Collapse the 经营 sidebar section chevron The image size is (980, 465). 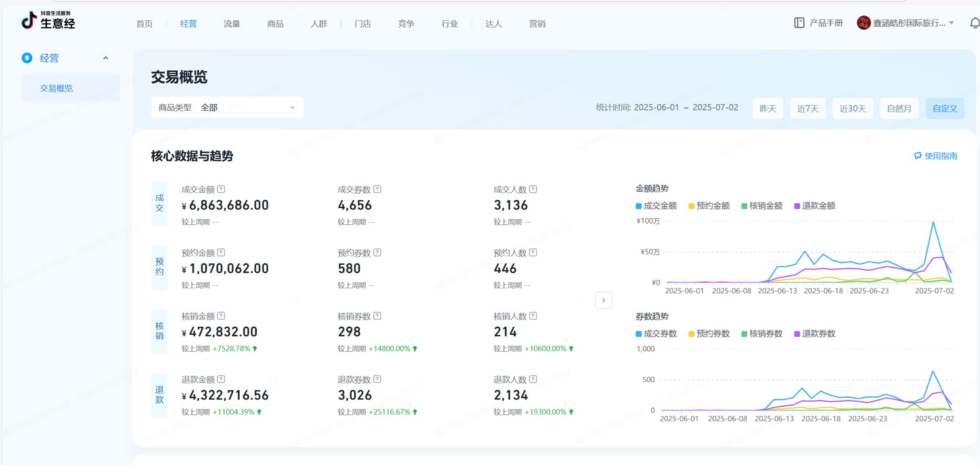click(x=106, y=58)
